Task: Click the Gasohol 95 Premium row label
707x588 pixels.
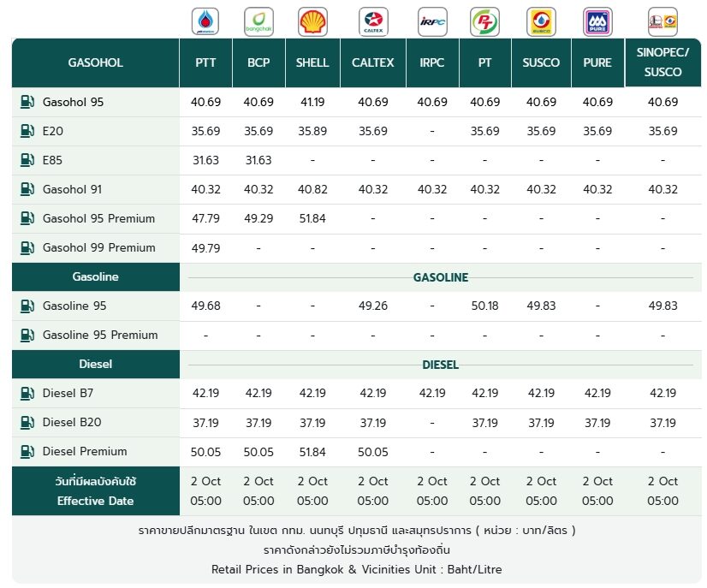Action: [x=98, y=219]
